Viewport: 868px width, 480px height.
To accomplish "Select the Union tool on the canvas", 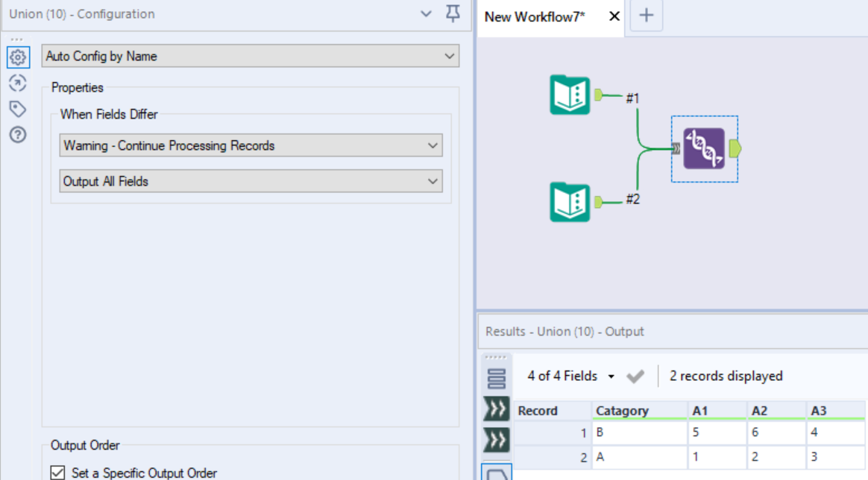I will (704, 148).
